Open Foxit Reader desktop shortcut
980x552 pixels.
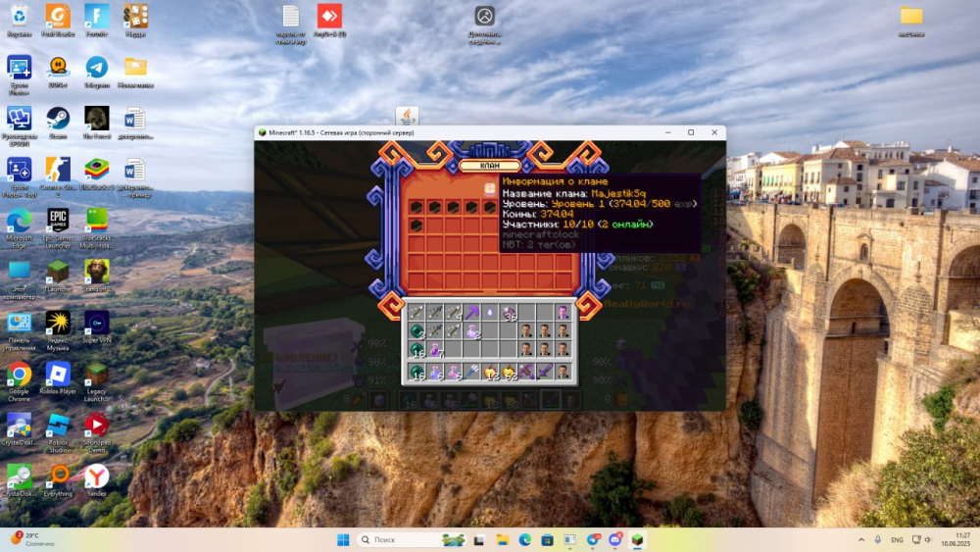[x=58, y=21]
